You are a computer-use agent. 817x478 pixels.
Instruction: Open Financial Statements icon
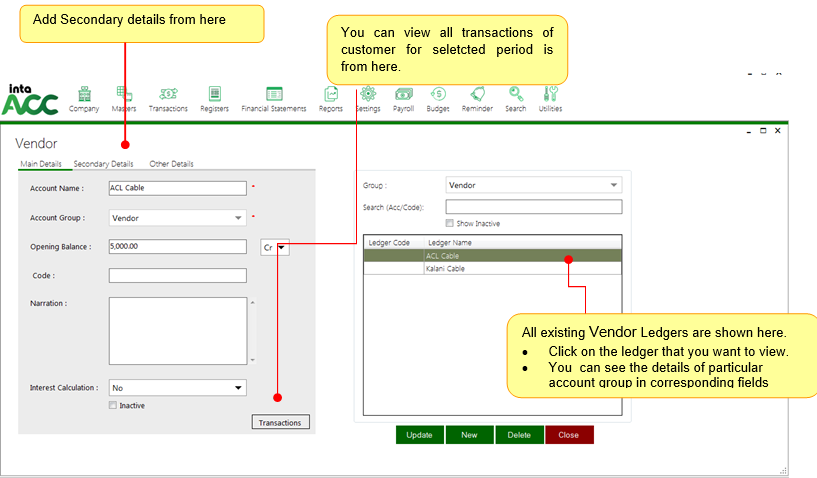tap(273, 96)
